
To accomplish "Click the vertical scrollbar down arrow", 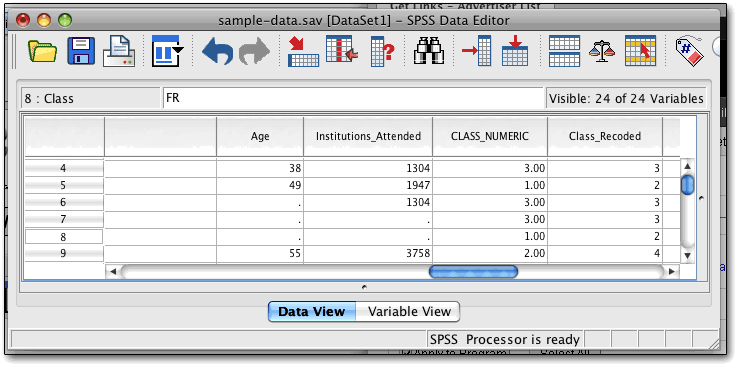I will [x=687, y=256].
